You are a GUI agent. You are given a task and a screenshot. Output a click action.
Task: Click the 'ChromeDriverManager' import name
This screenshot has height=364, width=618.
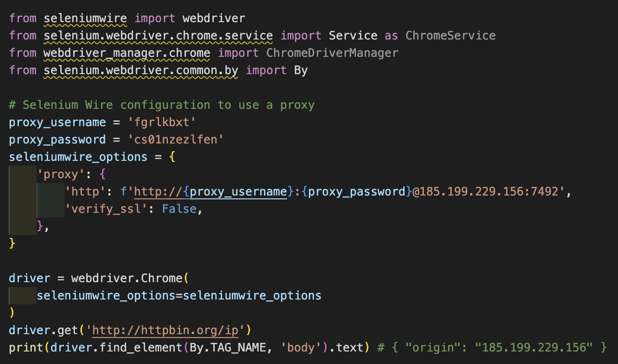(x=332, y=53)
